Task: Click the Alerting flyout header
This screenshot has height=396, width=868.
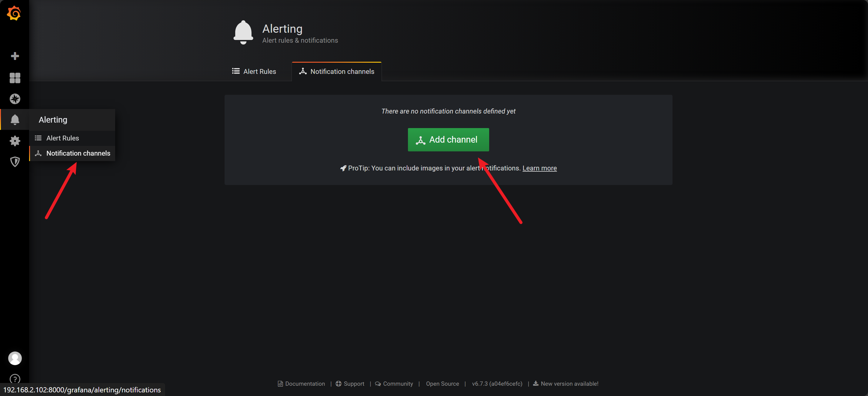Action: pos(53,120)
